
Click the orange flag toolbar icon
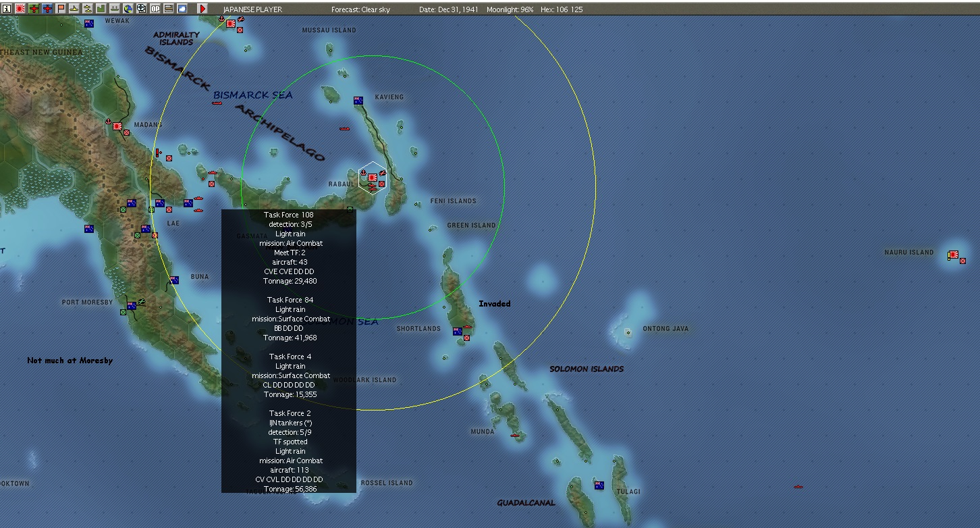(x=61, y=9)
